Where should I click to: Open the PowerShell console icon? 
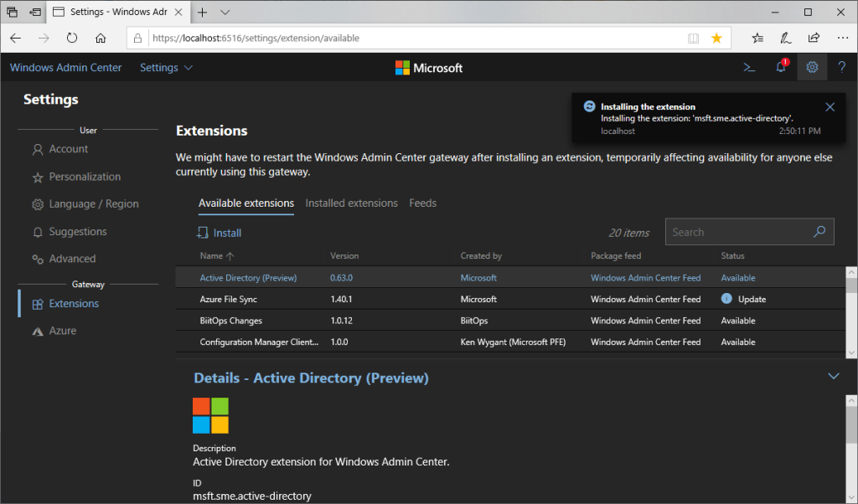coord(748,67)
